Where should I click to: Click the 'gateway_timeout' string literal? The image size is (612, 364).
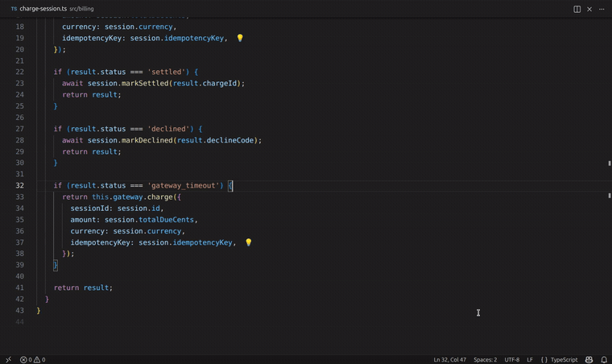point(185,185)
